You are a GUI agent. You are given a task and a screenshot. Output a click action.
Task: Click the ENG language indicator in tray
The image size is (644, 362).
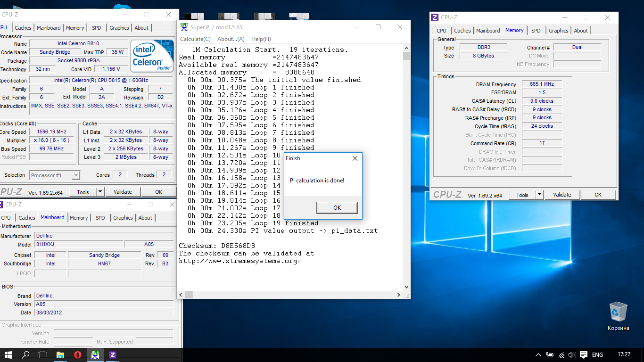tap(597, 354)
